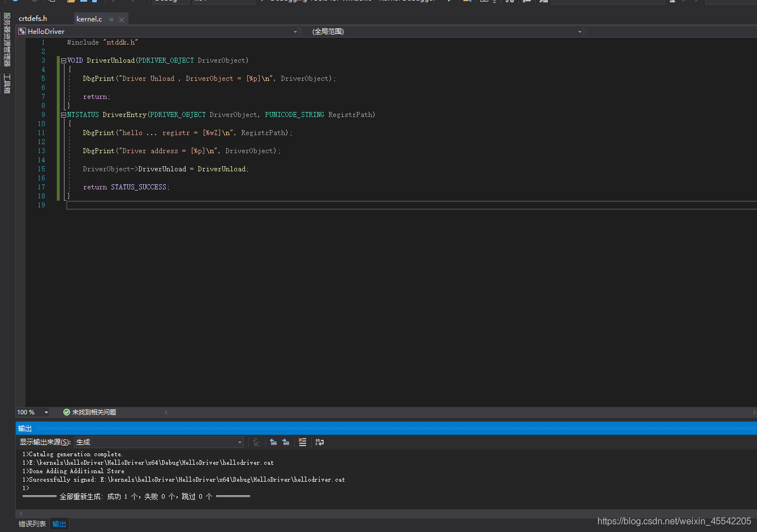The height and width of the screenshot is (532, 757).
Task: Collapse the DriverUnload function block
Action: point(63,60)
